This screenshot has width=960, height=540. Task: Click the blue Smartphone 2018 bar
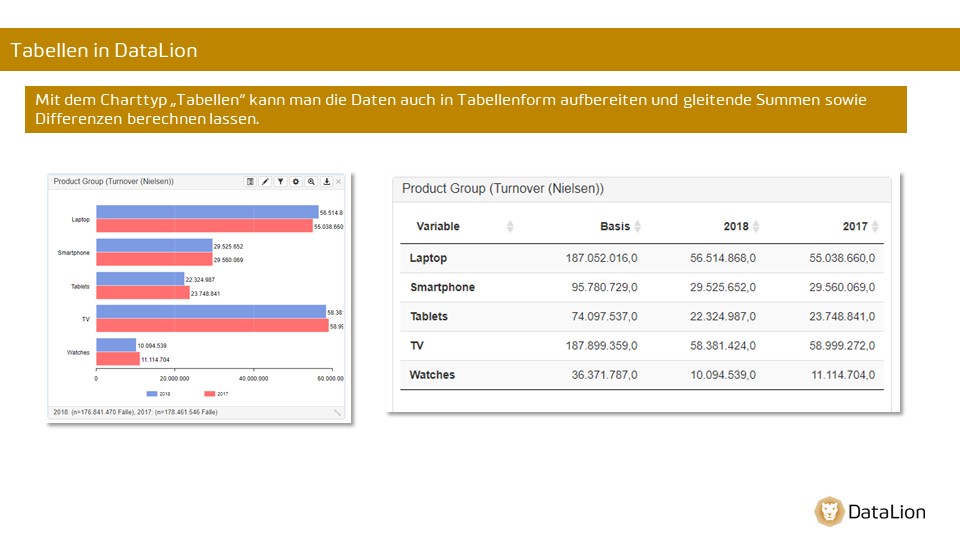click(154, 246)
